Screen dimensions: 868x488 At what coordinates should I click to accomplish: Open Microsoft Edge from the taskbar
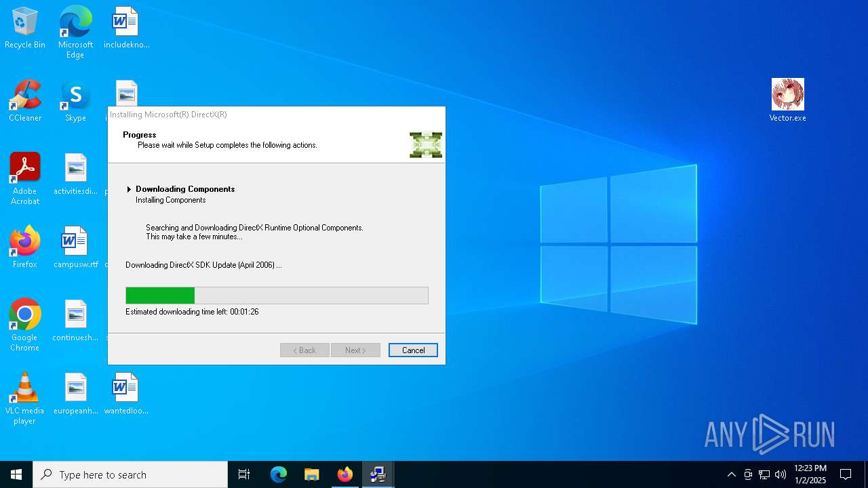pos(279,474)
